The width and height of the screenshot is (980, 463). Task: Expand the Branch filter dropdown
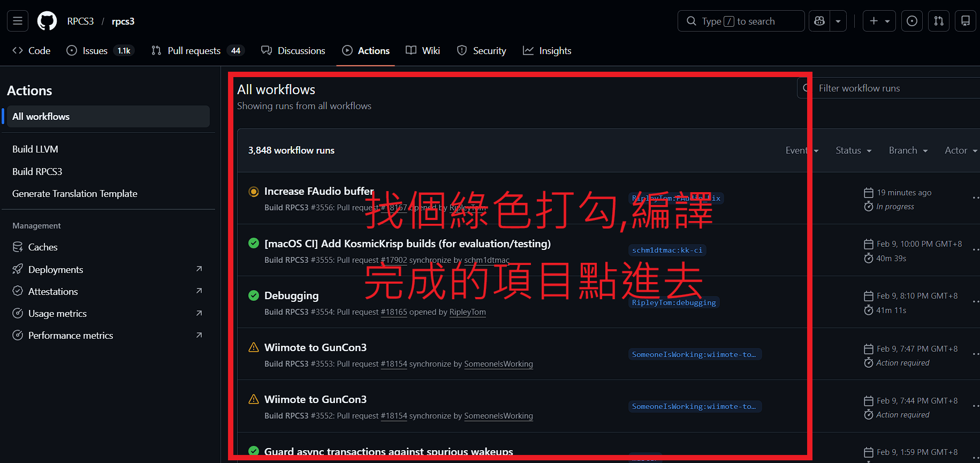pos(908,150)
